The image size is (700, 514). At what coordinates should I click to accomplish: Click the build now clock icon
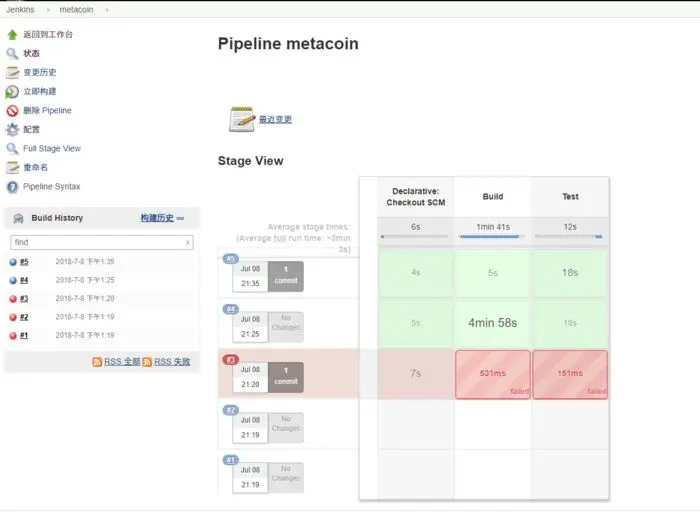pyautogui.click(x=12, y=92)
